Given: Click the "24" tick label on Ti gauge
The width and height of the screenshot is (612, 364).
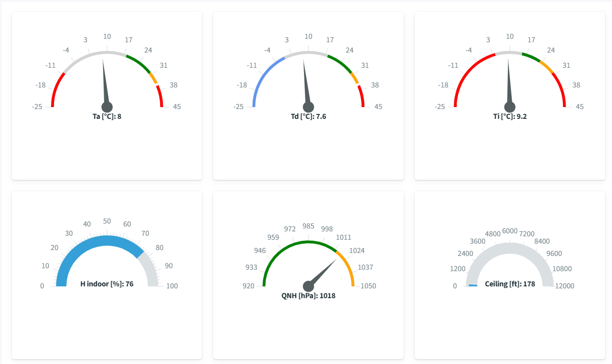Looking at the screenshot, I should tap(551, 50).
